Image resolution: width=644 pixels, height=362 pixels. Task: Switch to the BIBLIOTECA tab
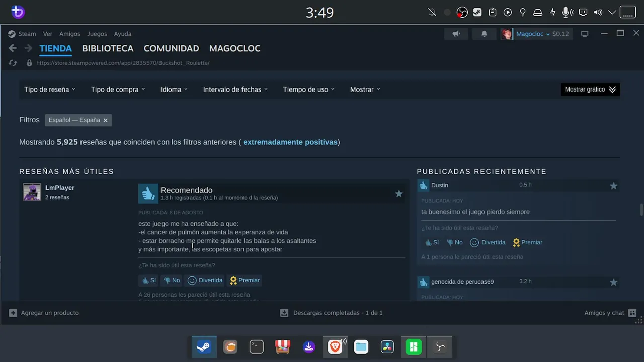click(x=108, y=49)
